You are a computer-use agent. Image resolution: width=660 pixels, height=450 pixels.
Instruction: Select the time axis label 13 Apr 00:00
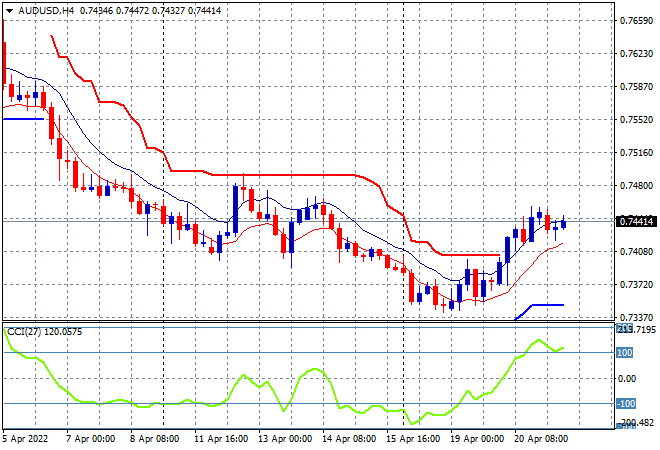285,439
